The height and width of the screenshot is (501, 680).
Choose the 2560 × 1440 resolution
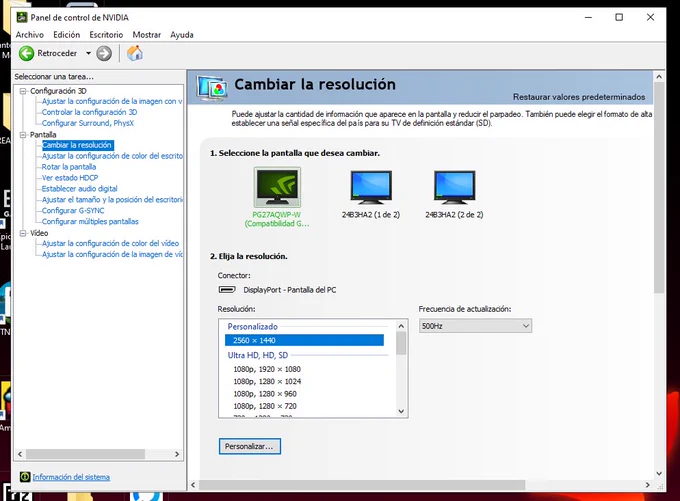(x=304, y=340)
